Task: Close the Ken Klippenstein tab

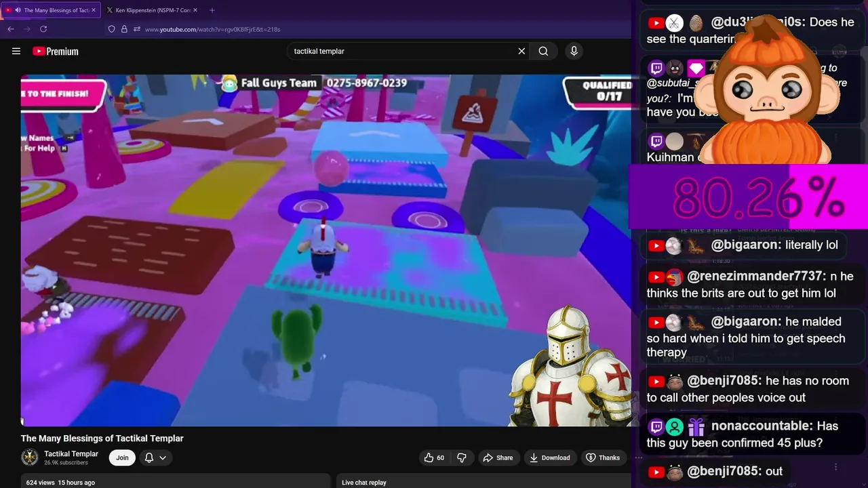Action: [x=195, y=10]
